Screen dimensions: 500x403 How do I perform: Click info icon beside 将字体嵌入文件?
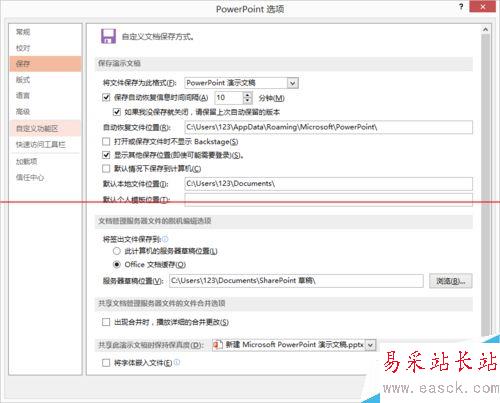tap(177, 362)
